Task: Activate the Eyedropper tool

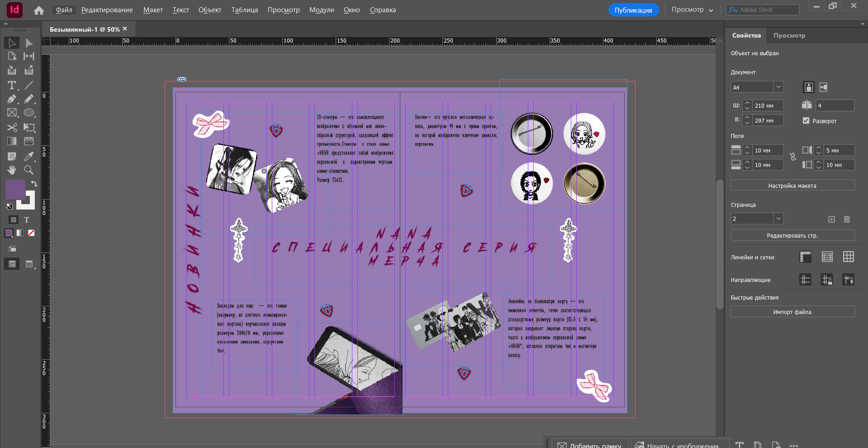Action: pos(29,156)
